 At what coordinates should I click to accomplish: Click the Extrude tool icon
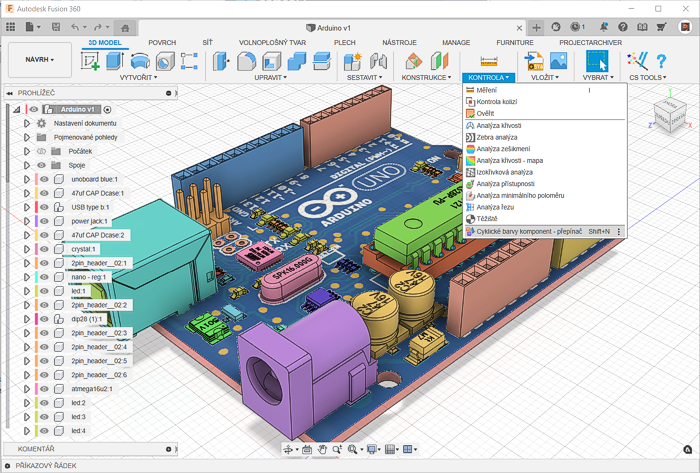[x=115, y=61]
